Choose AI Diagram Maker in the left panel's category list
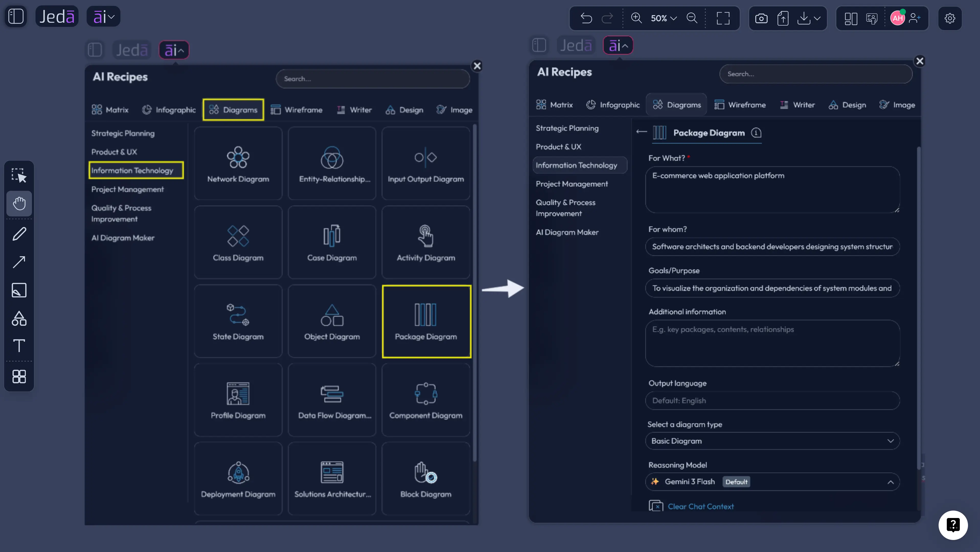Screen dimensions: 980x552 coord(123,238)
